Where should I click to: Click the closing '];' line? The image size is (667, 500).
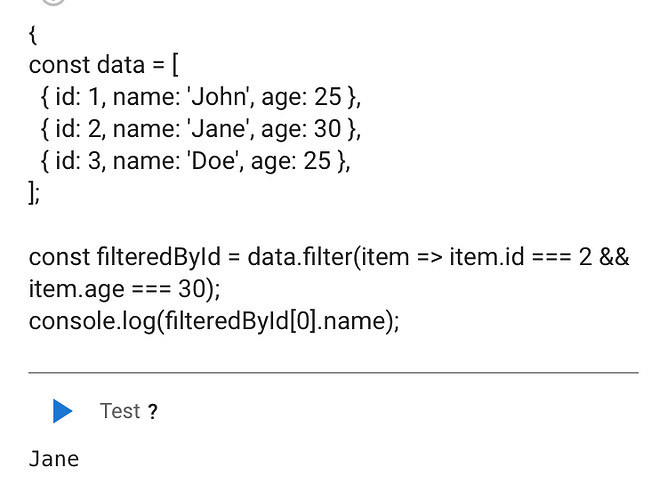point(34,193)
